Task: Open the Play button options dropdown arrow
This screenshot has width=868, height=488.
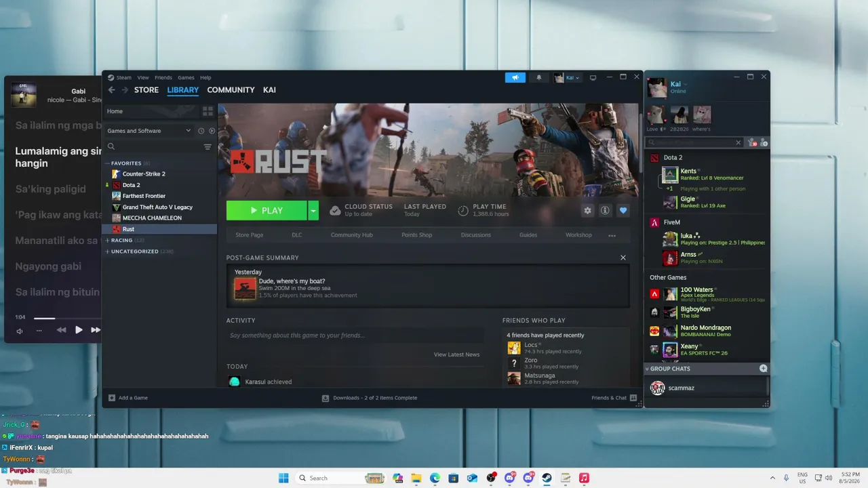Action: tap(313, 211)
